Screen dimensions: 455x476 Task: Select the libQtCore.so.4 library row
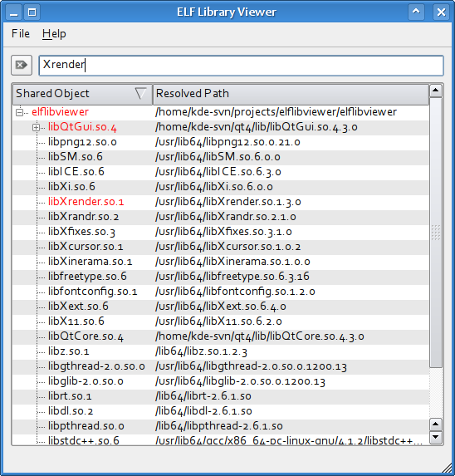coord(221,336)
